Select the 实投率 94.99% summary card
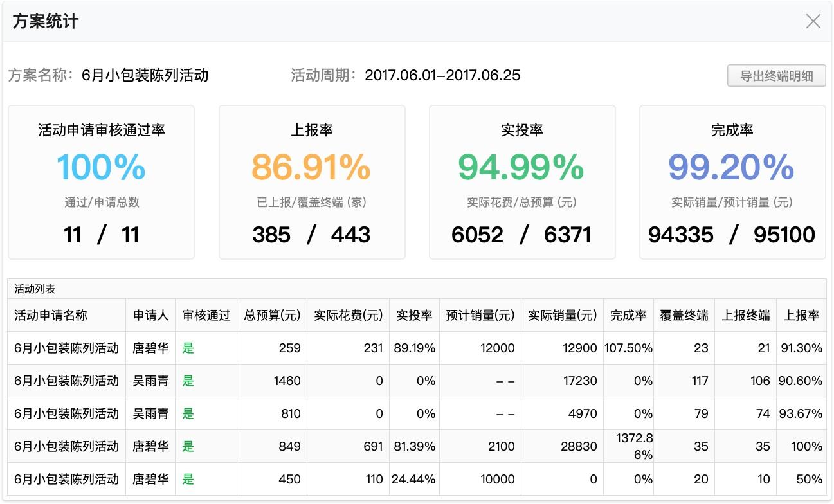Viewport: 834px width, 504px height. click(522, 183)
